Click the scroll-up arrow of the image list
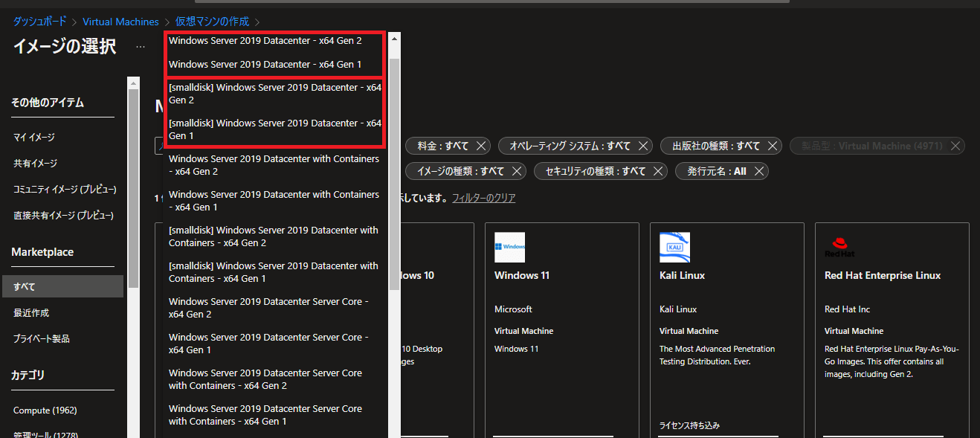980x438 pixels. tap(394, 38)
